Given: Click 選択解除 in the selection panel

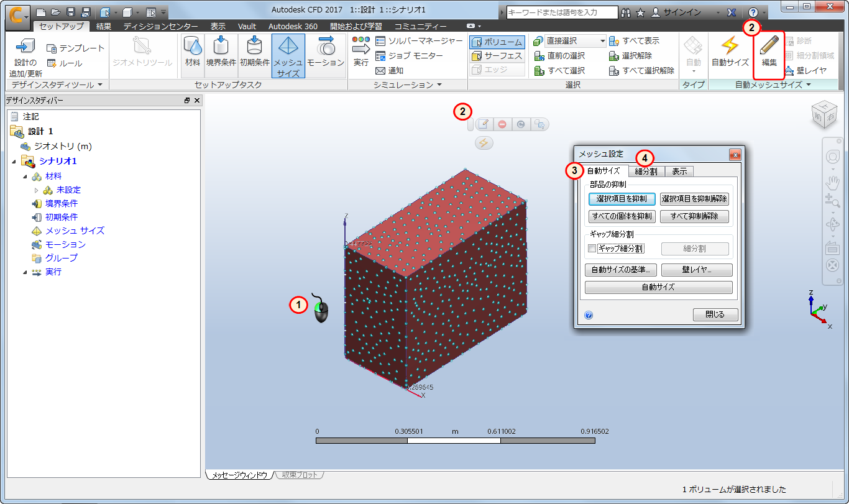Looking at the screenshot, I should point(631,56).
